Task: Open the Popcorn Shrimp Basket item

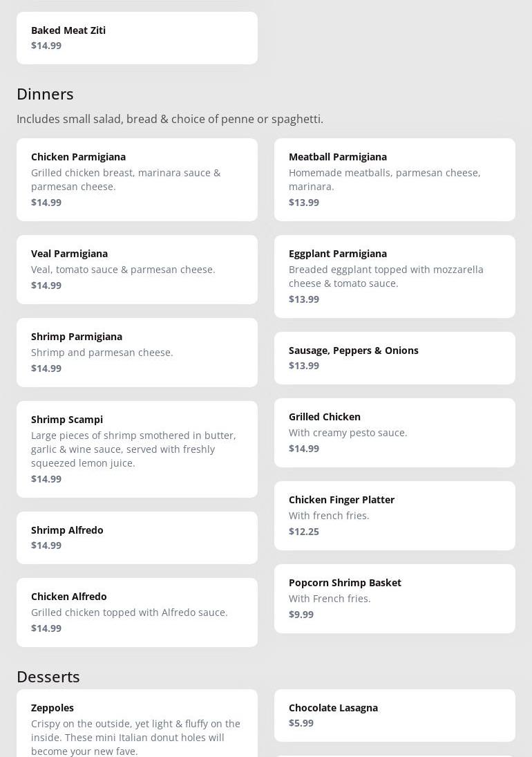Action: (x=395, y=599)
